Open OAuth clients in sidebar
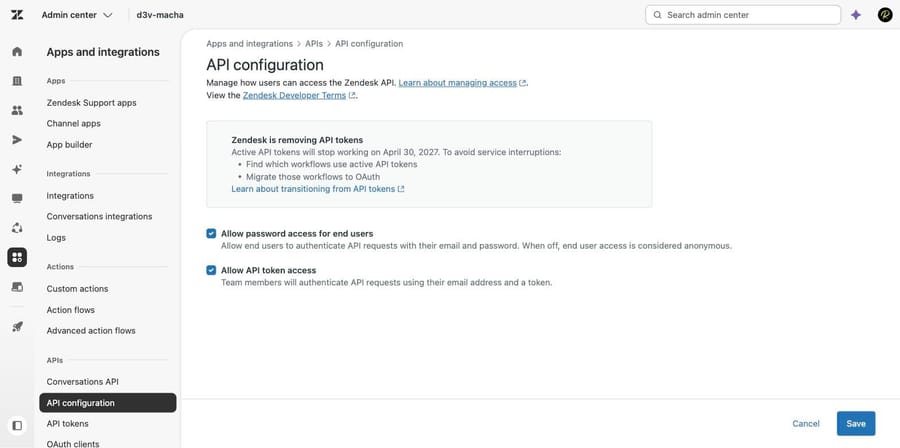Screen dimensions: 900x448 (73, 443)
